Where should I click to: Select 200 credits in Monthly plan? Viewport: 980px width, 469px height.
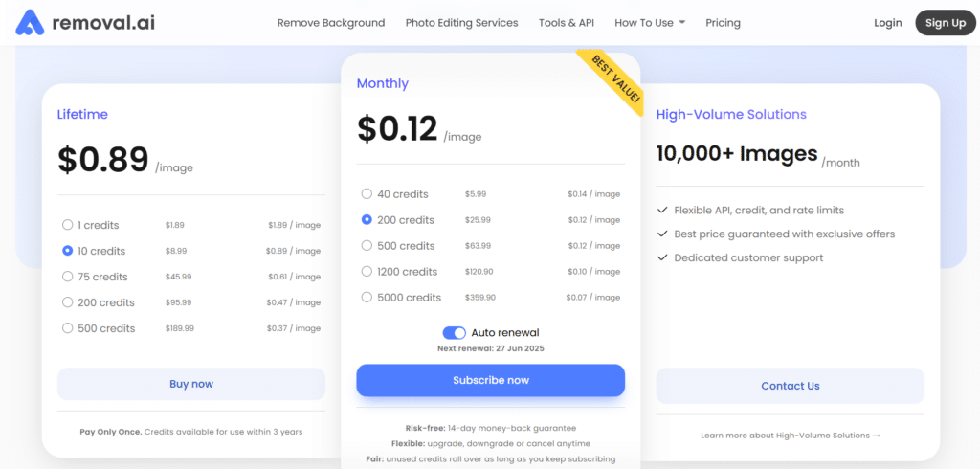[367, 219]
